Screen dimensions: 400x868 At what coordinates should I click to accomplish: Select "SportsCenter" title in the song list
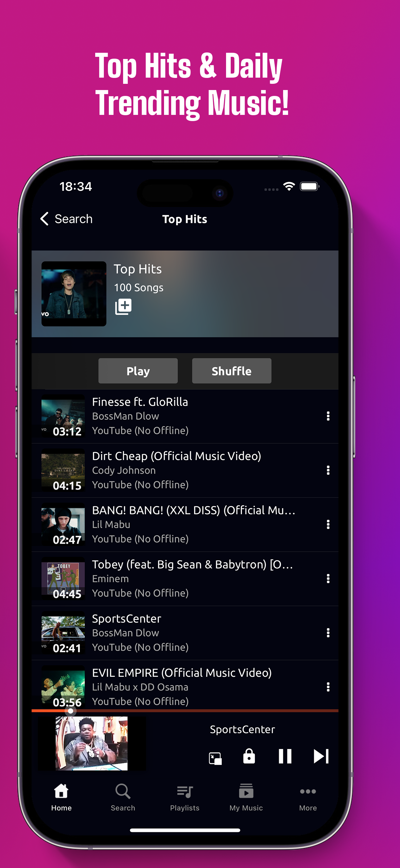(x=127, y=619)
